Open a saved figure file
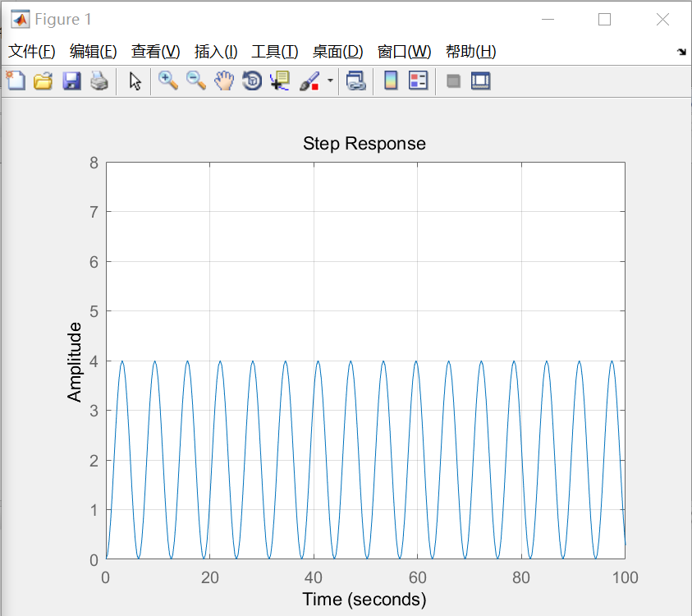This screenshot has height=616, width=692. [42, 80]
